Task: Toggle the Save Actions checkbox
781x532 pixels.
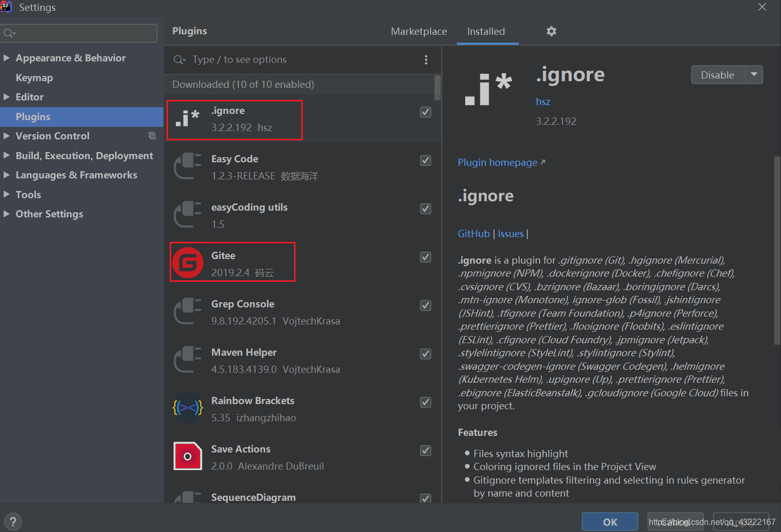Action: (426, 450)
